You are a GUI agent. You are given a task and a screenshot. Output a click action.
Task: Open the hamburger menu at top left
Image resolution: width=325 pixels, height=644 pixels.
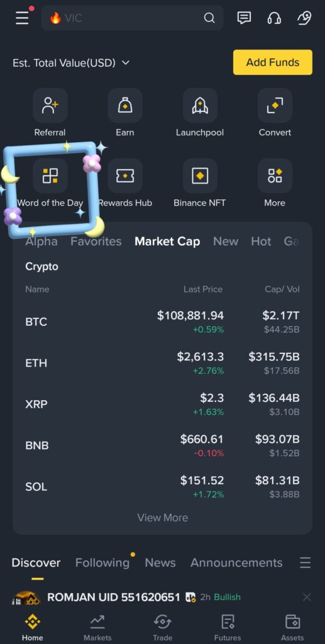pos(22,18)
